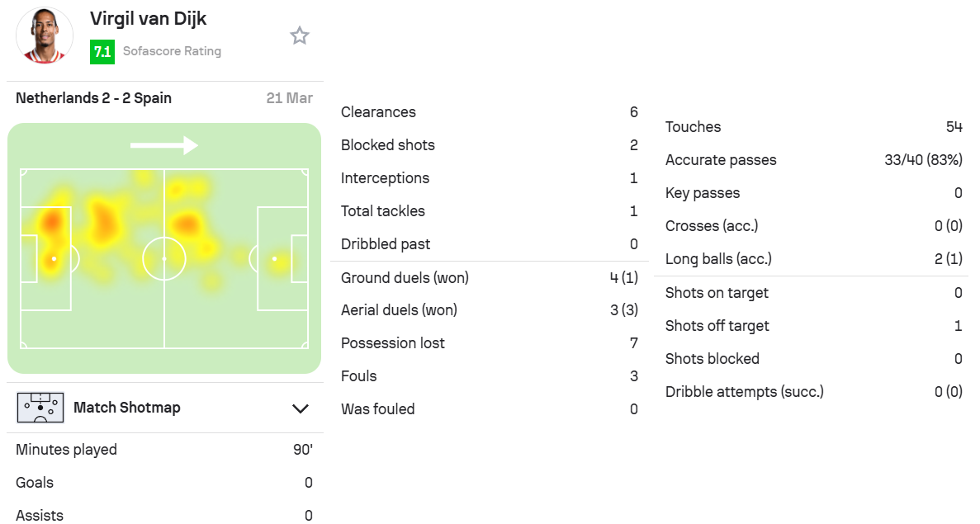Click Virgil van Dijk's profile photo

tap(45, 35)
